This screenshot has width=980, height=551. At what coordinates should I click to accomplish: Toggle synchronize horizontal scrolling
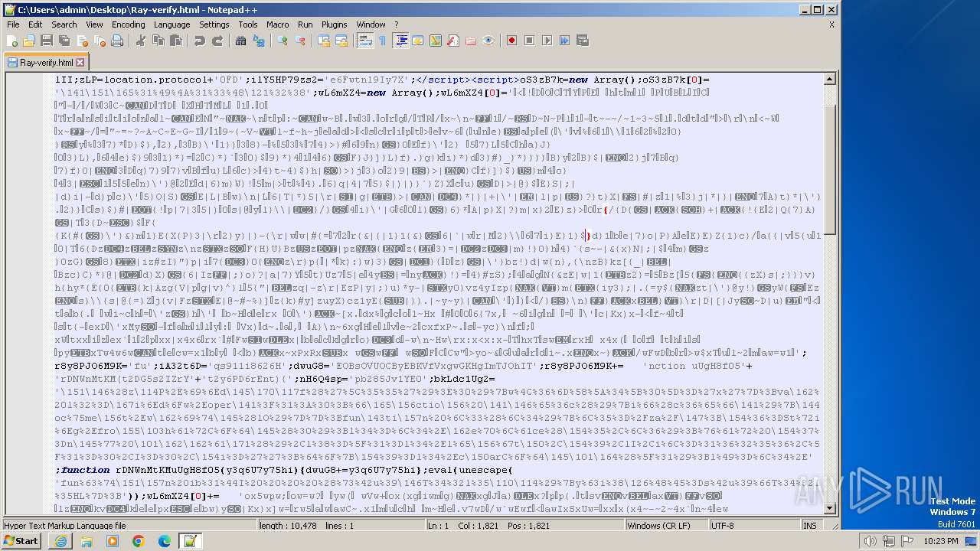coord(341,41)
